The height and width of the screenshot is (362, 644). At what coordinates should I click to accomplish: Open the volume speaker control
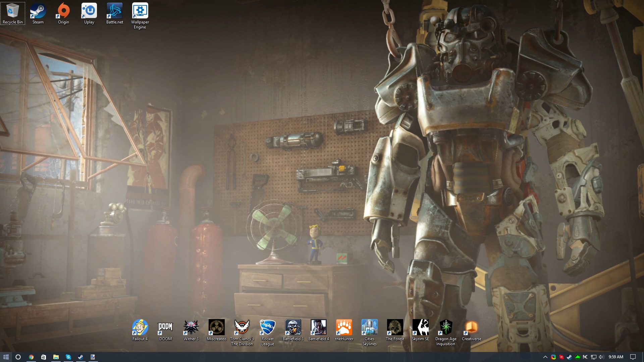[x=601, y=357]
